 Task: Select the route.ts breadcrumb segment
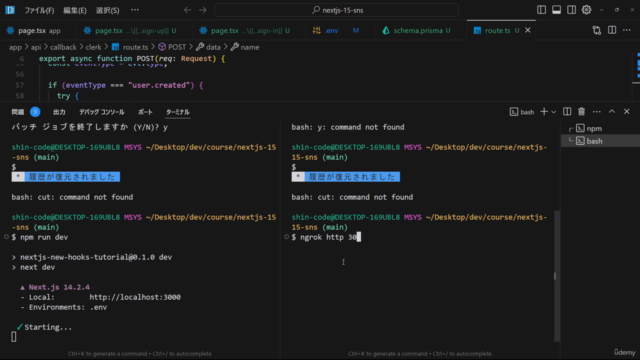pyautogui.click(x=130, y=47)
